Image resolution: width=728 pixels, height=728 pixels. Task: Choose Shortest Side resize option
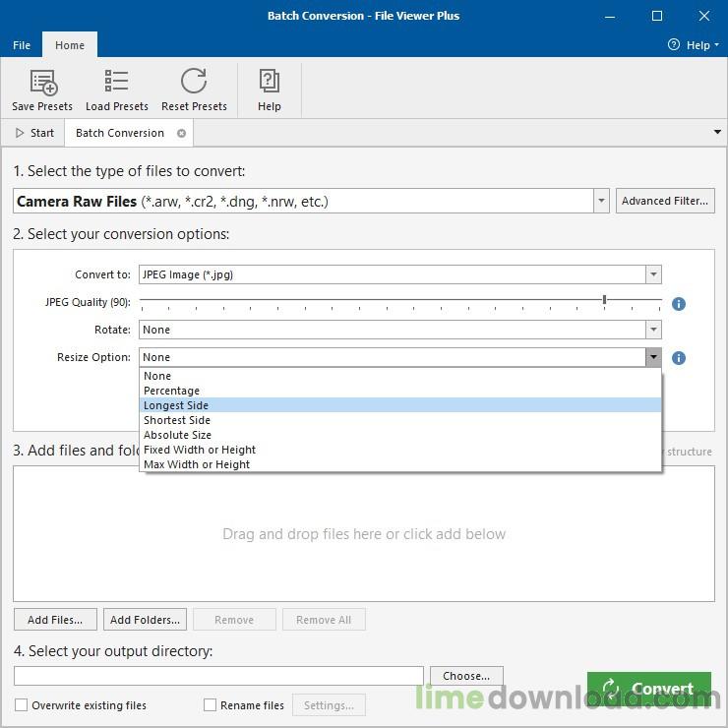tap(400, 420)
